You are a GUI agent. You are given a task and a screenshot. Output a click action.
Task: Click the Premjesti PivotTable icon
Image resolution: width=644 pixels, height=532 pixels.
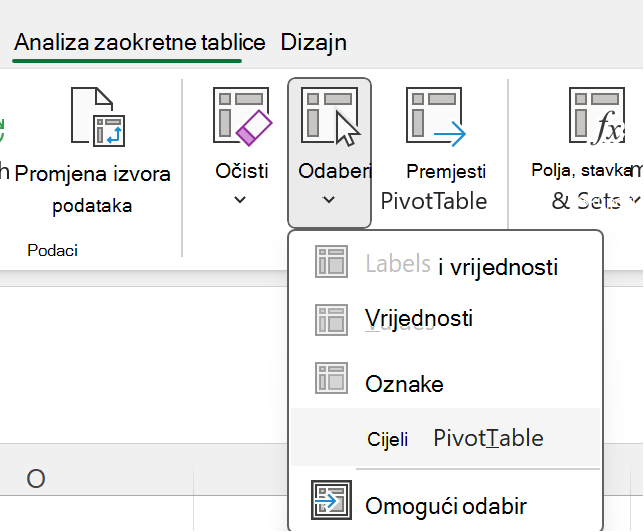(x=436, y=117)
